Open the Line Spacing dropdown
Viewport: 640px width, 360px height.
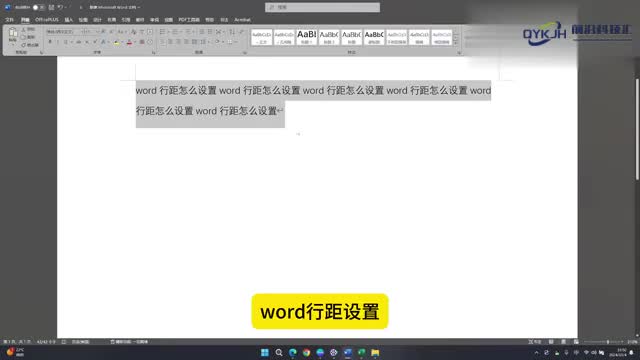(204, 42)
